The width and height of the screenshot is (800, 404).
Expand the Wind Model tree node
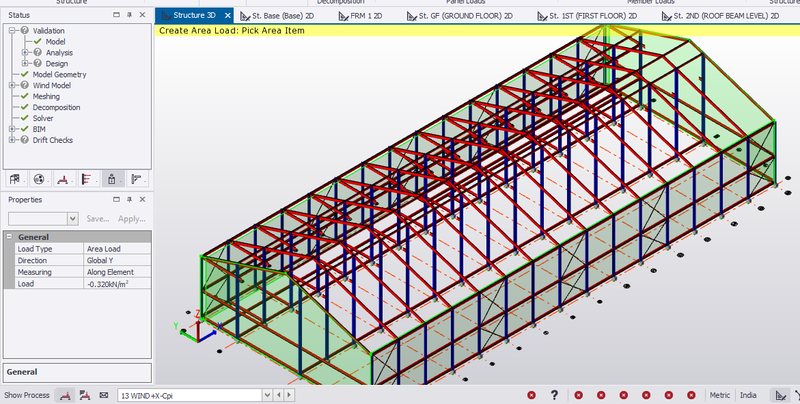(12, 85)
